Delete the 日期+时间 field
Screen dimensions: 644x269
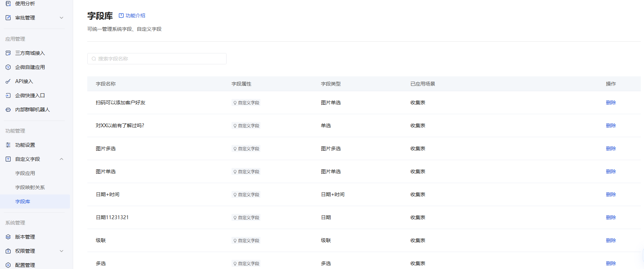pos(611,194)
